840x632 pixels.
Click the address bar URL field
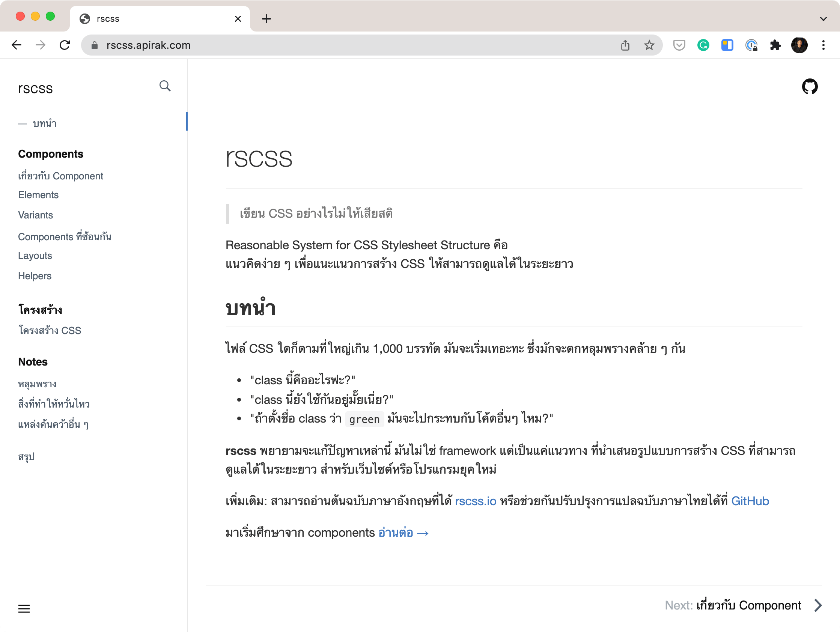click(342, 45)
